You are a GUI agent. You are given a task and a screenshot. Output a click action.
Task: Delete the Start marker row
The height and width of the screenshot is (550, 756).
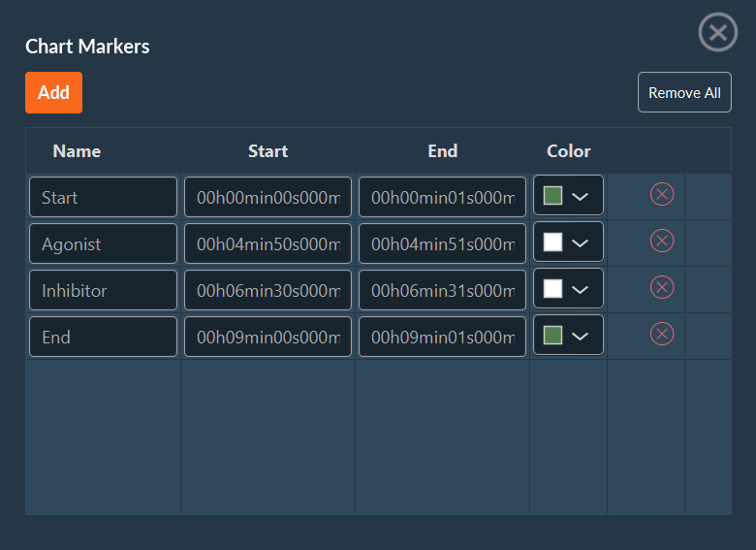click(x=662, y=195)
